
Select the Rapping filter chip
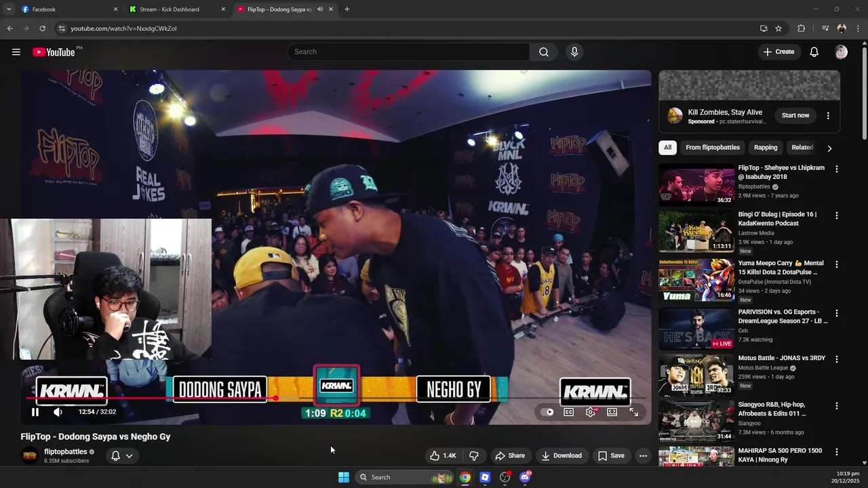coord(766,148)
